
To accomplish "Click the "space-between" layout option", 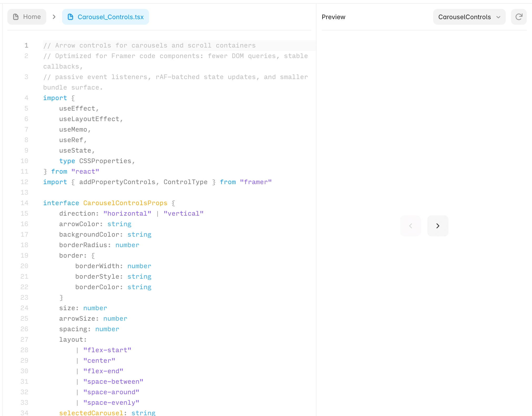I will (x=113, y=382).
